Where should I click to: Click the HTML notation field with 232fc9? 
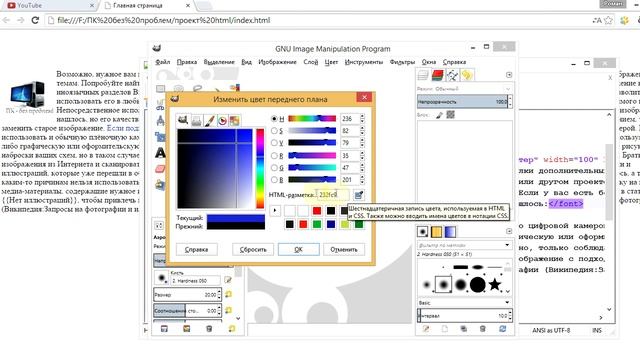click(x=333, y=195)
